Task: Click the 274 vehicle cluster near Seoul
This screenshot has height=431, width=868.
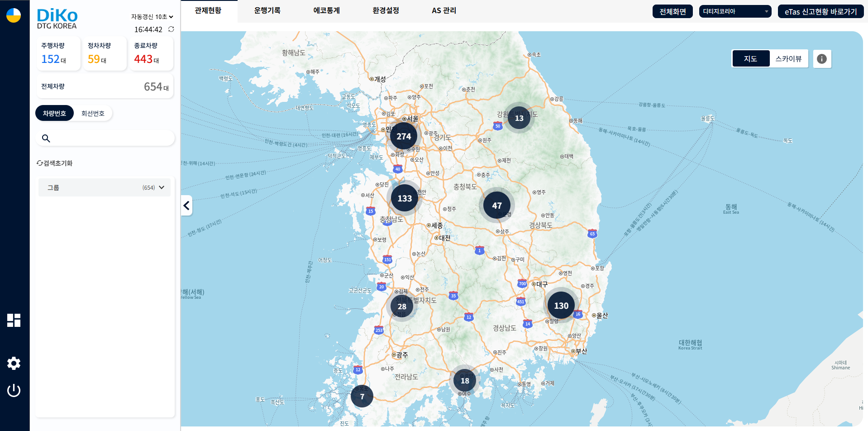Action: coord(404,136)
